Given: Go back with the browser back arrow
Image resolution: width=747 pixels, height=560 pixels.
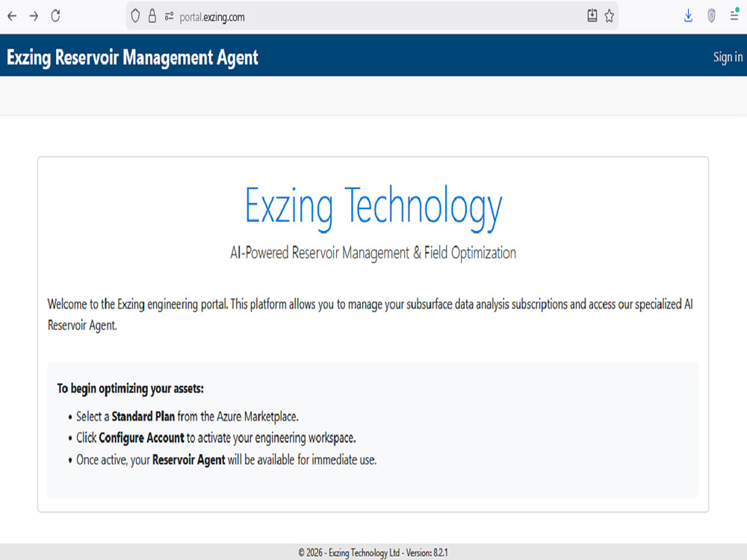Looking at the screenshot, I should tap(12, 16).
